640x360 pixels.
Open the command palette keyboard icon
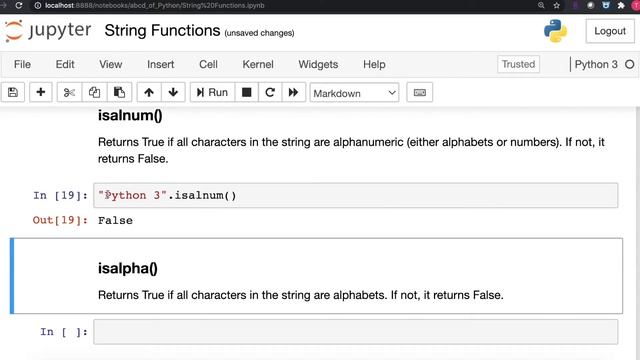(x=420, y=93)
